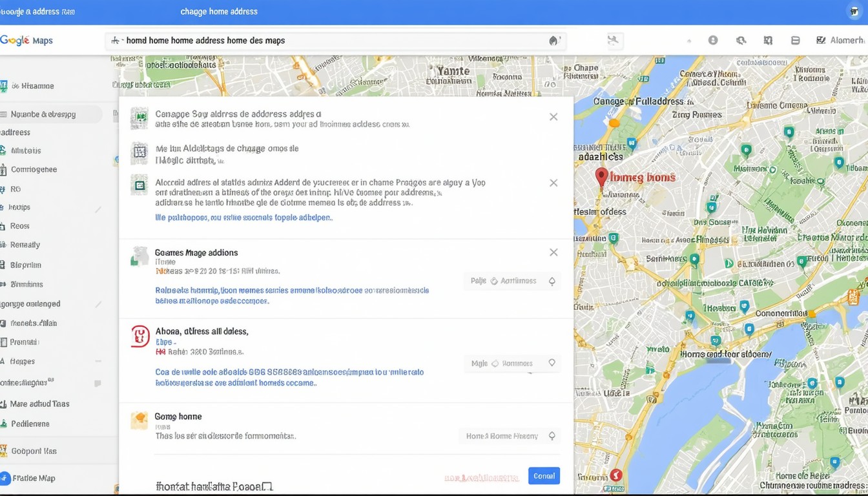Click the blue link text under the "Alocaid" entry
This screenshot has width=868, height=496.
[x=243, y=218]
